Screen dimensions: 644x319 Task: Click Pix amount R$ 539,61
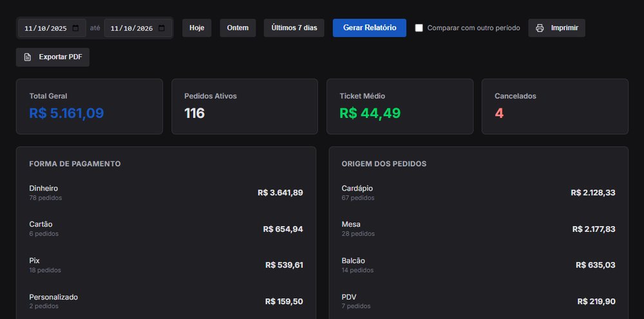284,265
